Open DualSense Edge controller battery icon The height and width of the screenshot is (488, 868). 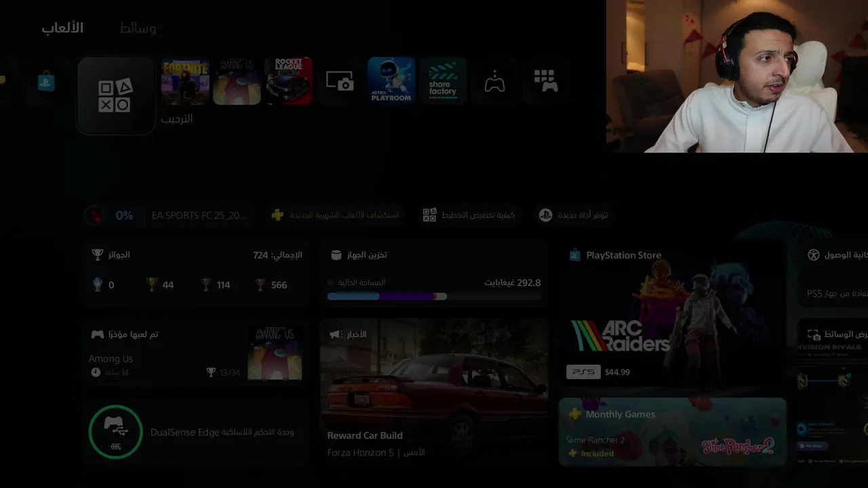[x=115, y=432]
